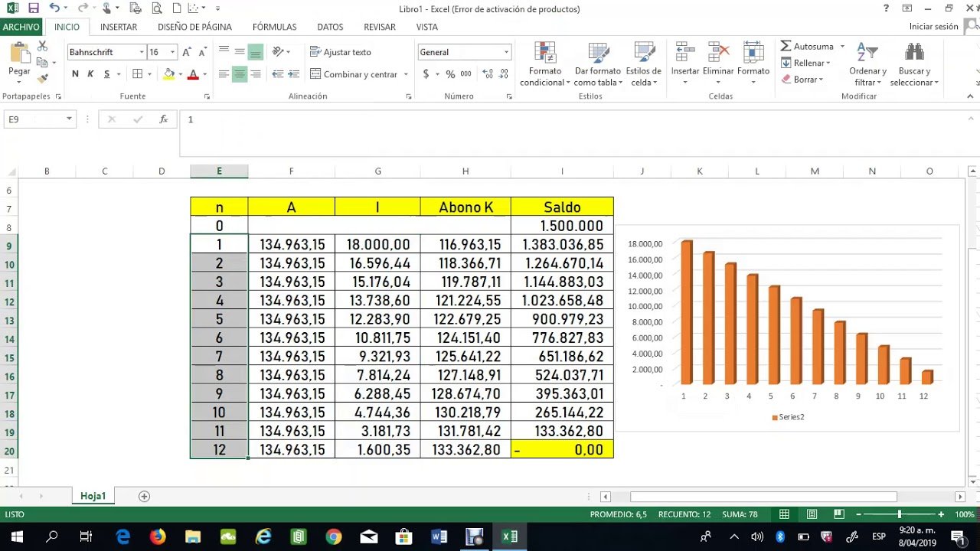The width and height of the screenshot is (980, 551).
Task: Select the Hoja1 sheet tab
Action: click(x=93, y=496)
